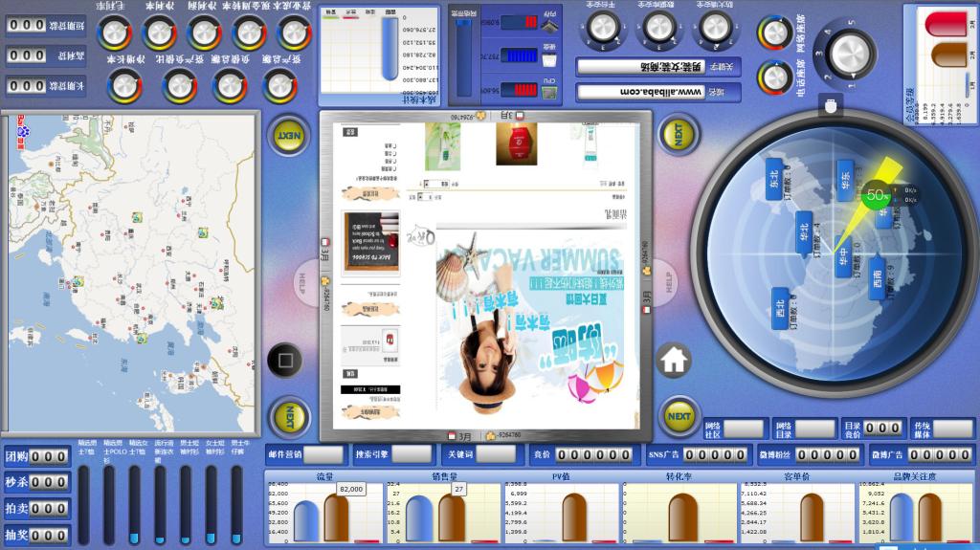Image resolution: width=980 pixels, height=550 pixels.
Task: Click the 防火墙安全 level knob
Action: tap(716, 28)
